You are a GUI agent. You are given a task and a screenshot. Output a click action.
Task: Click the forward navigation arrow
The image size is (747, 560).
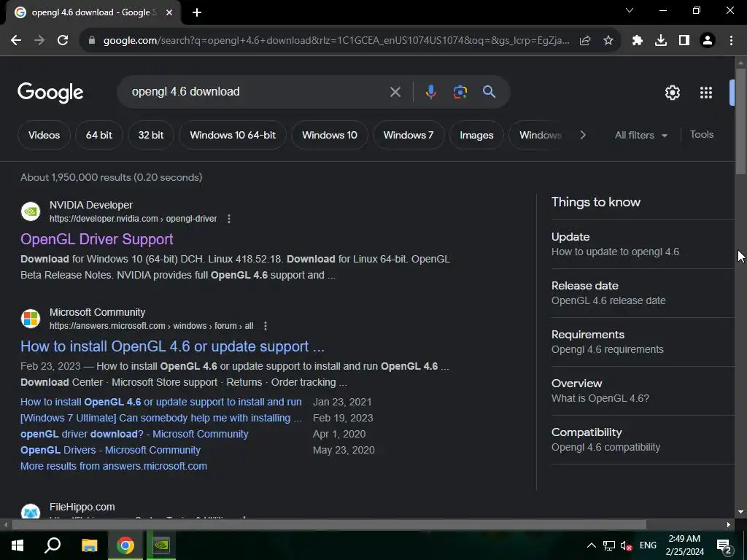tap(39, 41)
